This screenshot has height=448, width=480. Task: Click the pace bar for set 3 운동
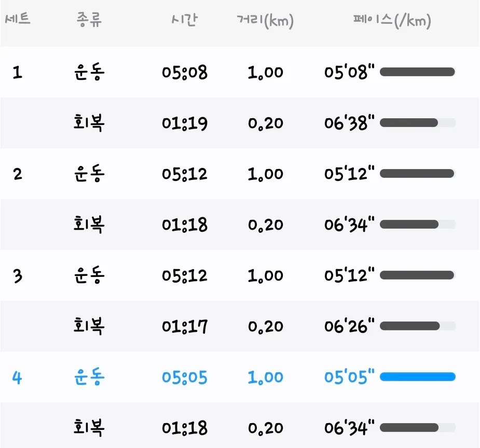click(418, 275)
